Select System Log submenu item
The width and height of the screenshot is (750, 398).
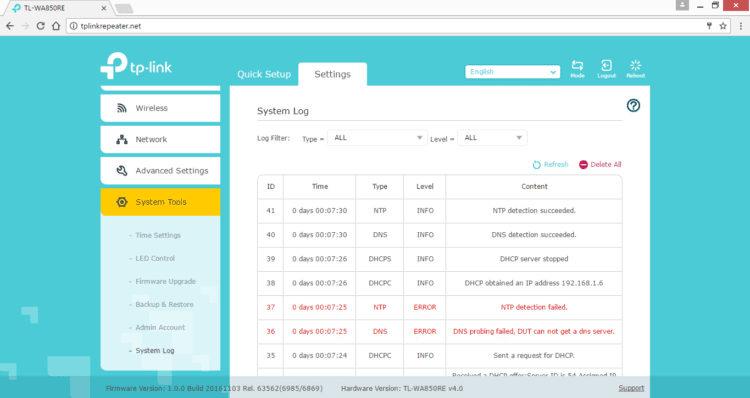[x=154, y=351]
